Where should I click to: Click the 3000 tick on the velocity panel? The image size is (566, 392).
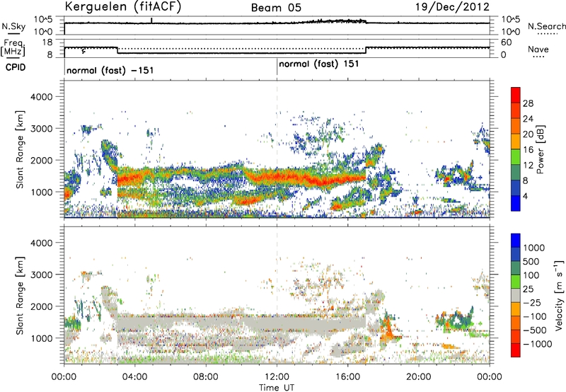[x=41, y=275]
